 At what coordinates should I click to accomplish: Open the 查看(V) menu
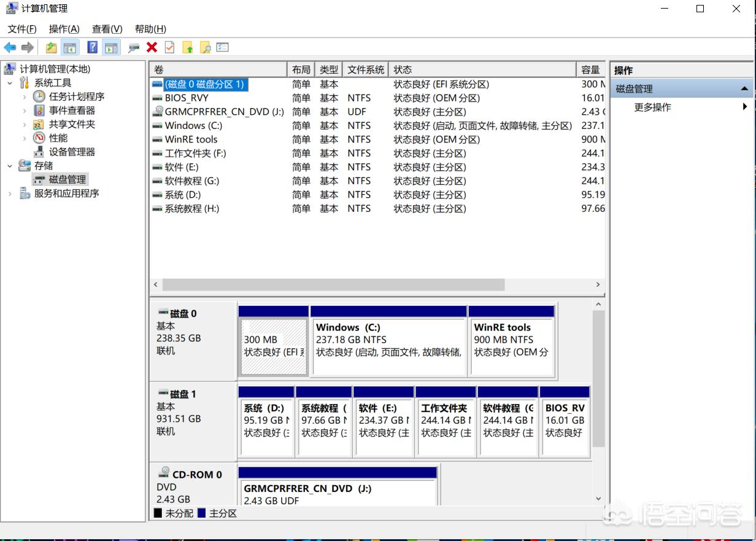(x=107, y=29)
